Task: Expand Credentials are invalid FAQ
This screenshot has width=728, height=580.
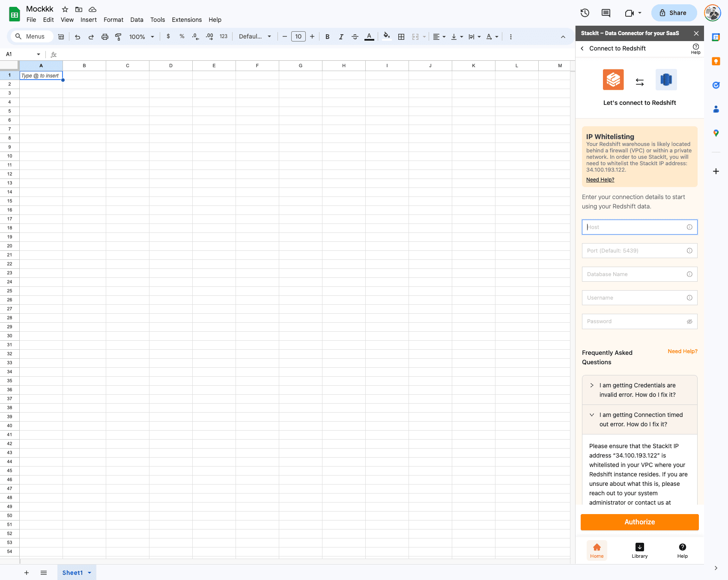Action: (x=640, y=390)
